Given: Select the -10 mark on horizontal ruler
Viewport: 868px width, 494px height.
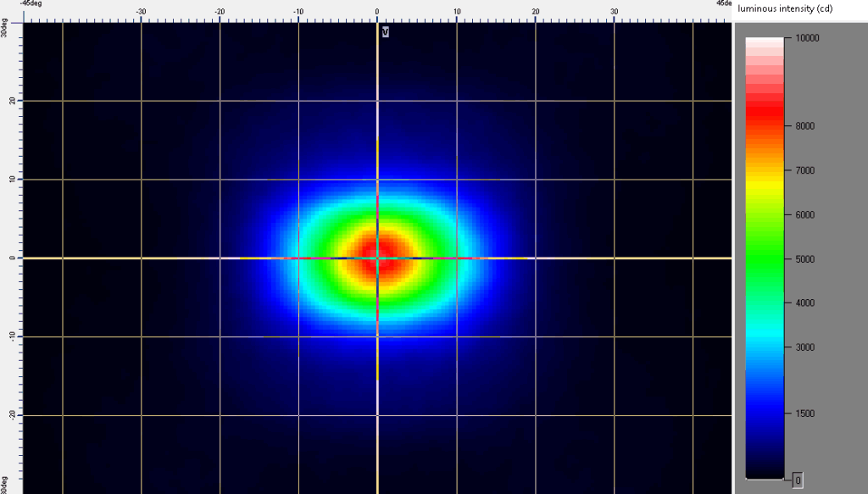Looking at the screenshot, I should coord(298,13).
